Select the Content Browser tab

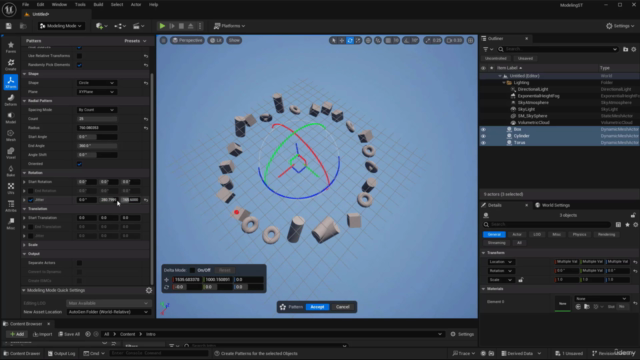coord(26,324)
